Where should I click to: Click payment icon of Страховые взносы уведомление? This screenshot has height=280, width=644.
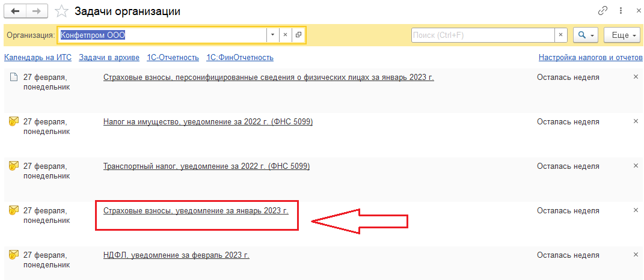(14, 210)
